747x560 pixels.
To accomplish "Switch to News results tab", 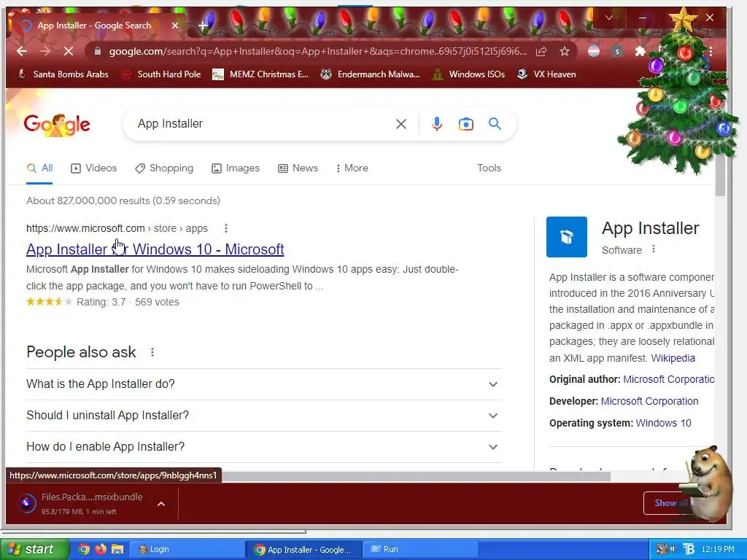I will [x=298, y=168].
